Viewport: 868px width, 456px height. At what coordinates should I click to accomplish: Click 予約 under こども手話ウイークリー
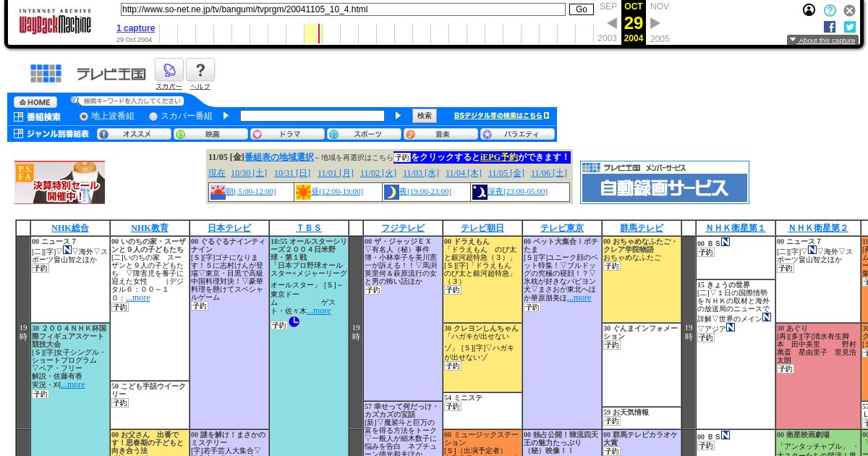click(119, 403)
